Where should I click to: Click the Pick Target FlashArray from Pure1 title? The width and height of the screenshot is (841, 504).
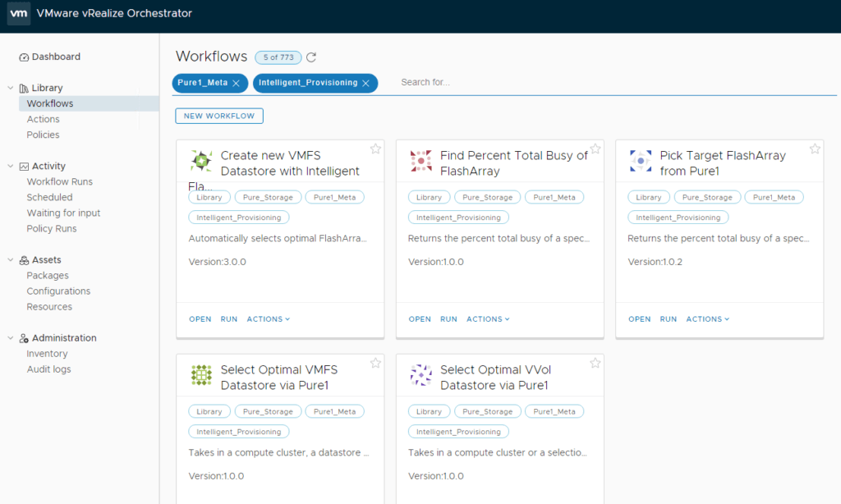tap(723, 163)
